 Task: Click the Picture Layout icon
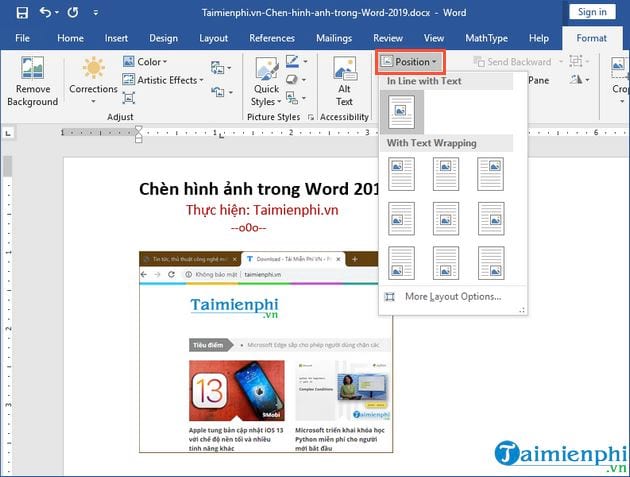pyautogui.click(x=292, y=98)
